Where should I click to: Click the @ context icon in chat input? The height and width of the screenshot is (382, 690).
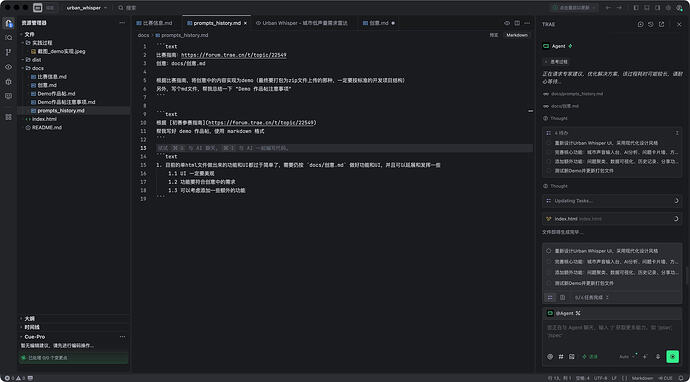pyautogui.click(x=550, y=356)
